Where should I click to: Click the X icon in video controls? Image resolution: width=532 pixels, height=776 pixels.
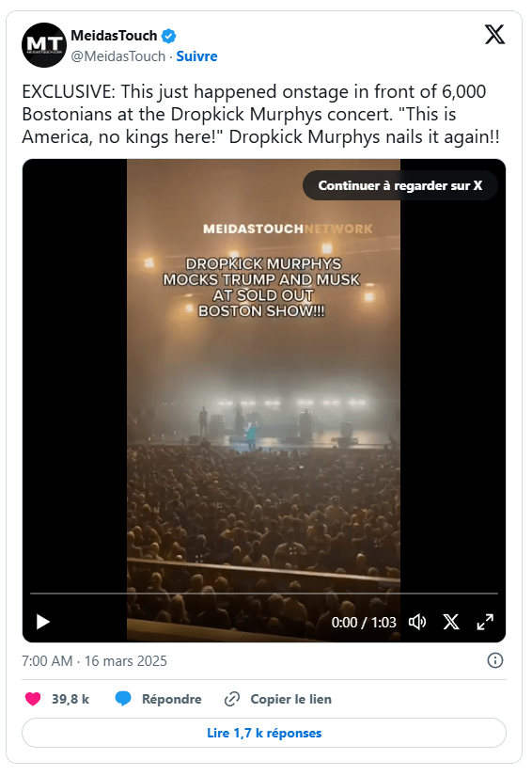(x=451, y=622)
